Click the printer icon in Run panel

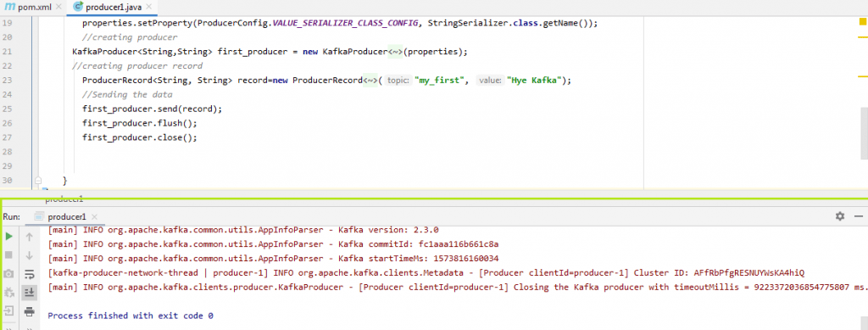(x=30, y=311)
